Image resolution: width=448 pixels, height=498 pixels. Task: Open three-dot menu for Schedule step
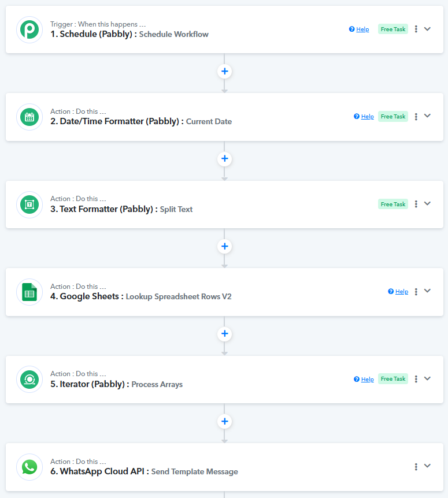coord(416,29)
